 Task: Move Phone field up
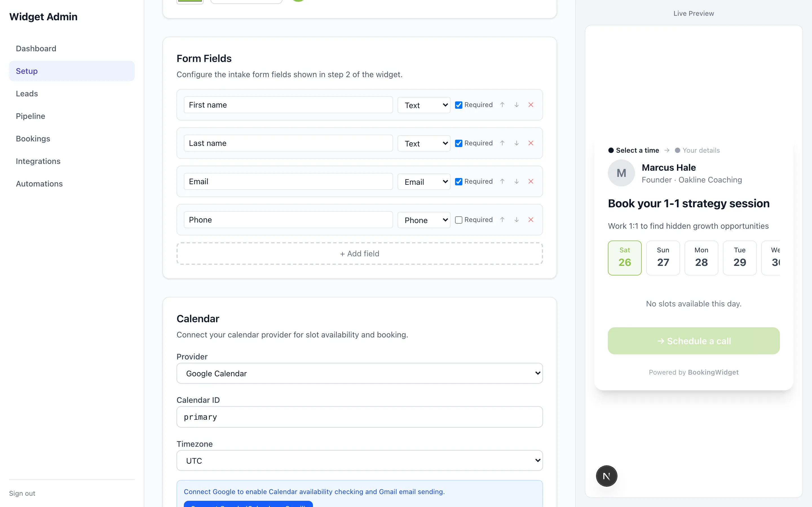(x=502, y=220)
